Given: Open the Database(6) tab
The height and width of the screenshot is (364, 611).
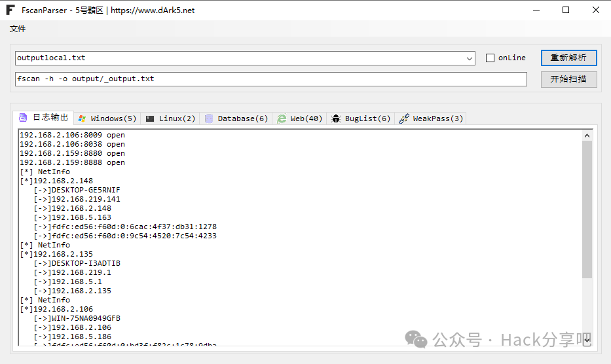Looking at the screenshot, I should pos(236,118).
